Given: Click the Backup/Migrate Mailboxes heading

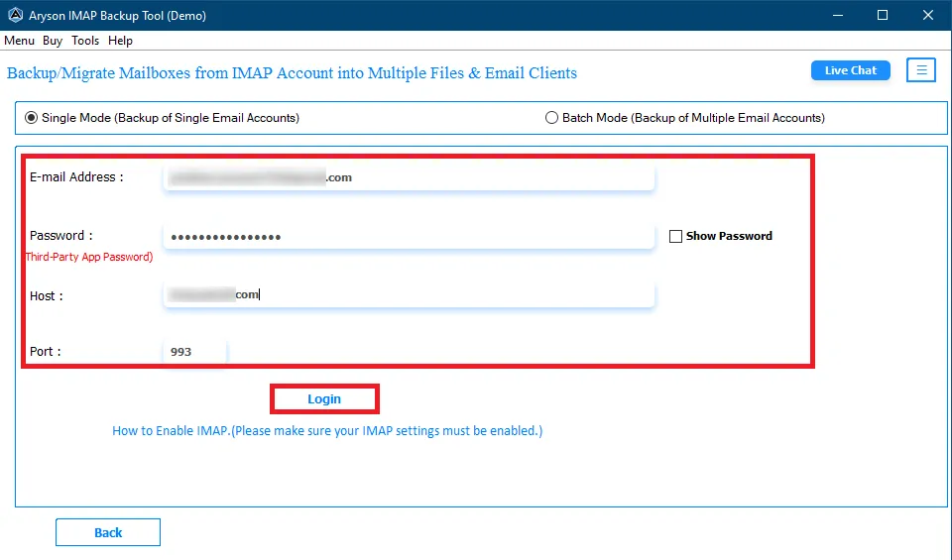Looking at the screenshot, I should [292, 72].
